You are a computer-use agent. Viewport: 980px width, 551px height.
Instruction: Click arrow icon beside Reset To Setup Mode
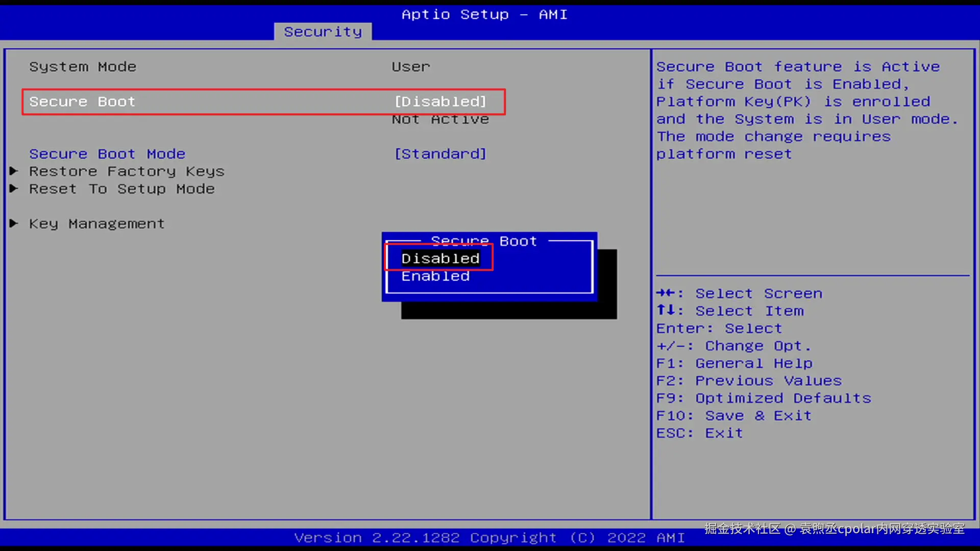pyautogui.click(x=14, y=188)
